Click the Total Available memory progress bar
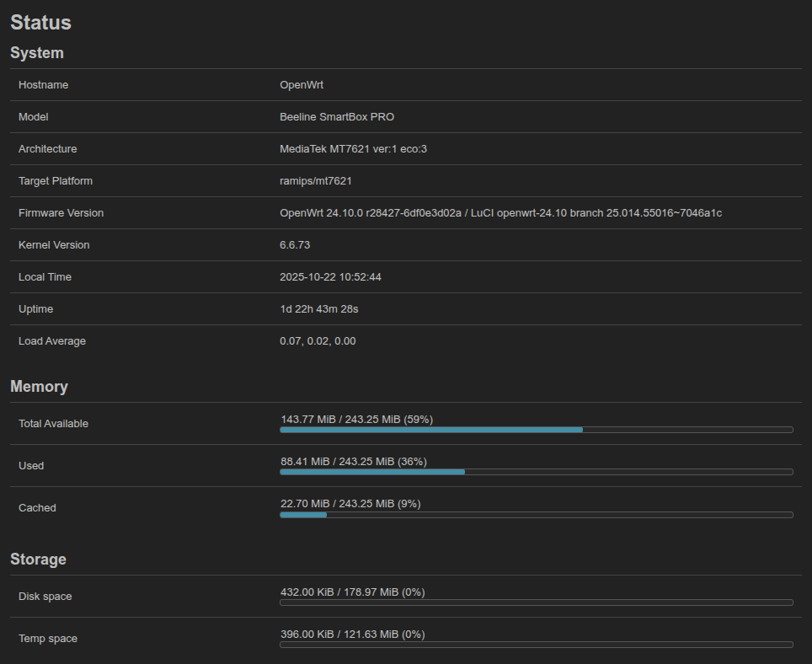This screenshot has width=812, height=664. 536,430
